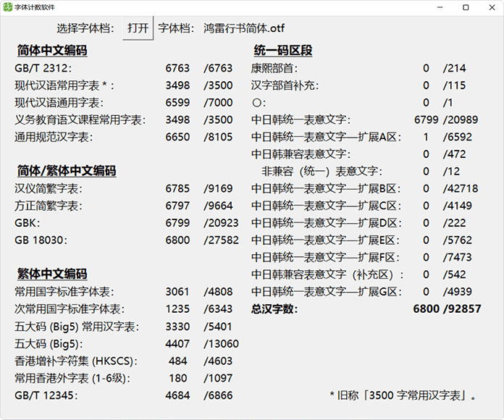Screen dimensions: 504x420
Task: Click the 统一码区段 section heading
Action: (283, 51)
